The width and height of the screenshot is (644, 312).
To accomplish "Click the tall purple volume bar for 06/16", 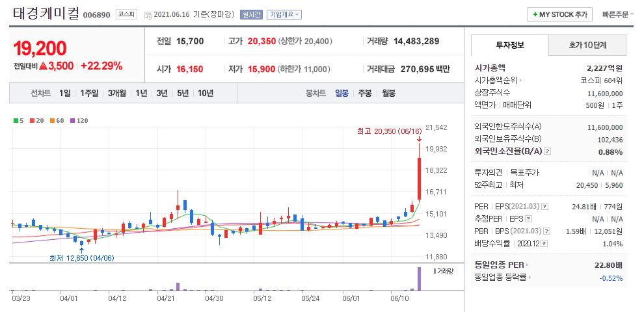I will pyautogui.click(x=420, y=279).
